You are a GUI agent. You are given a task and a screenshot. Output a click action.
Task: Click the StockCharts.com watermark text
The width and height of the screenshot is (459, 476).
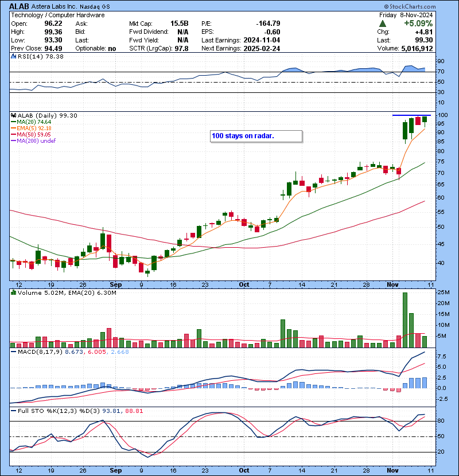pyautogui.click(x=410, y=6)
